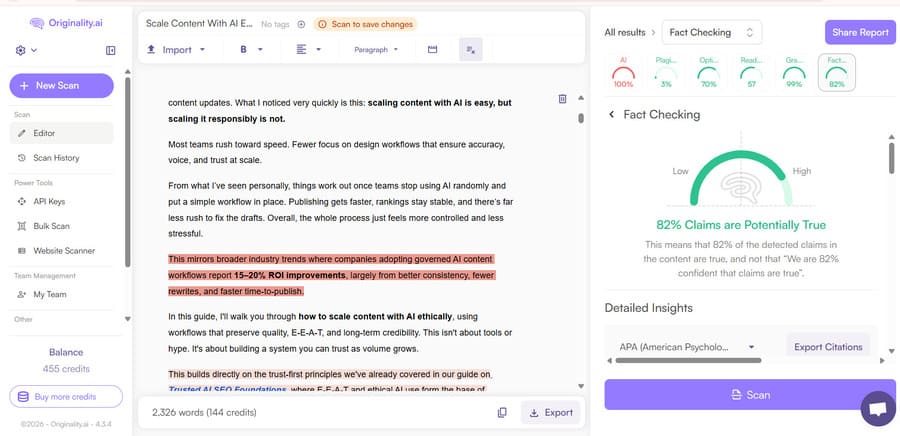Image resolution: width=900 pixels, height=436 pixels.
Task: Open Scan History
Action: [x=61, y=158]
